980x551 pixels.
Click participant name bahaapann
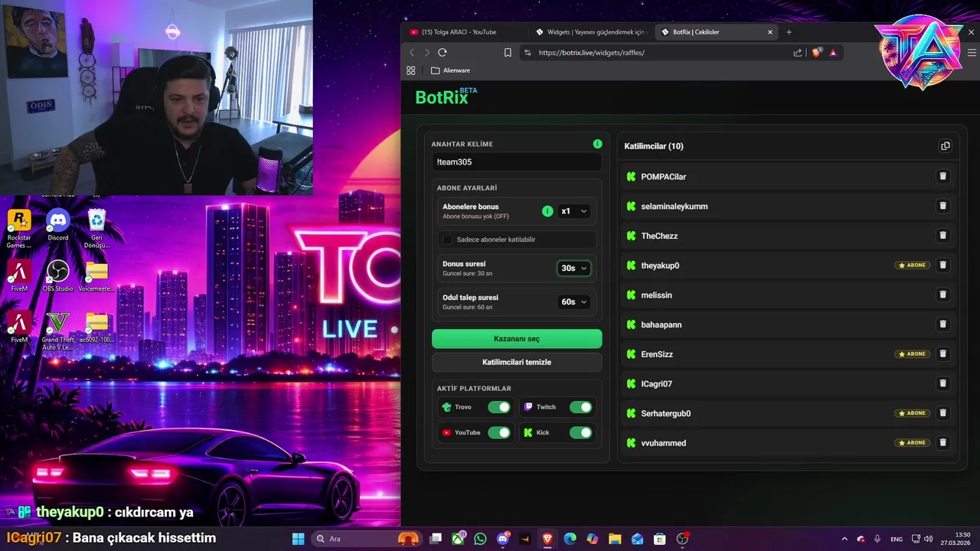661,324
